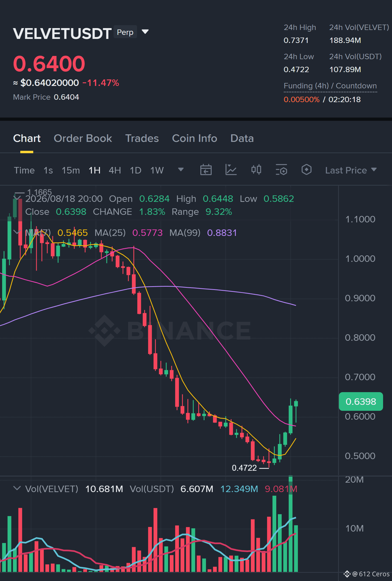Expand the VELVETUSDT pair selector arrow
This screenshot has height=581, width=392.
tap(145, 32)
